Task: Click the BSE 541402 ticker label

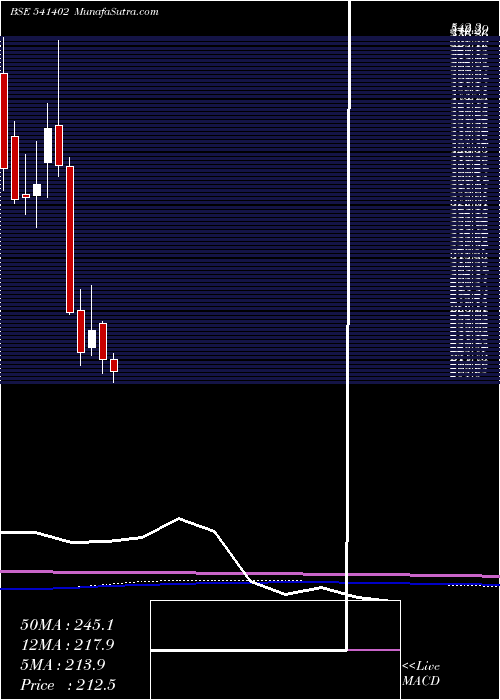Action: pyautogui.click(x=39, y=12)
